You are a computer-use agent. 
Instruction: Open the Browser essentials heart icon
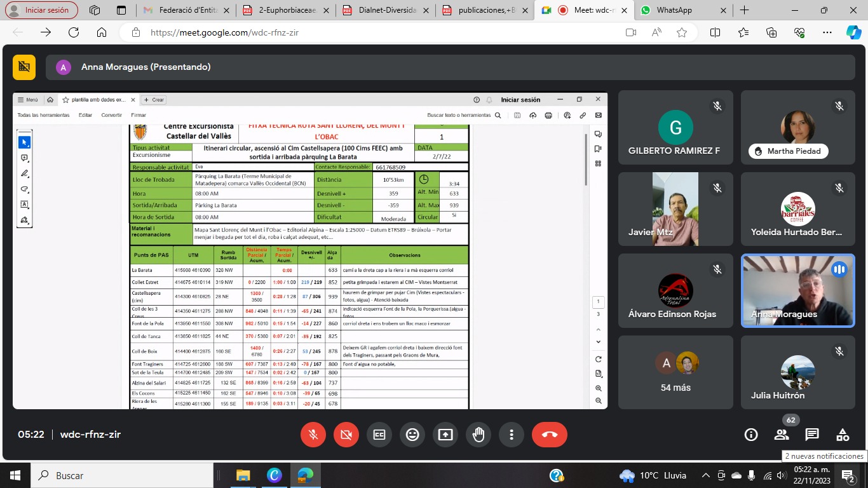799,32
